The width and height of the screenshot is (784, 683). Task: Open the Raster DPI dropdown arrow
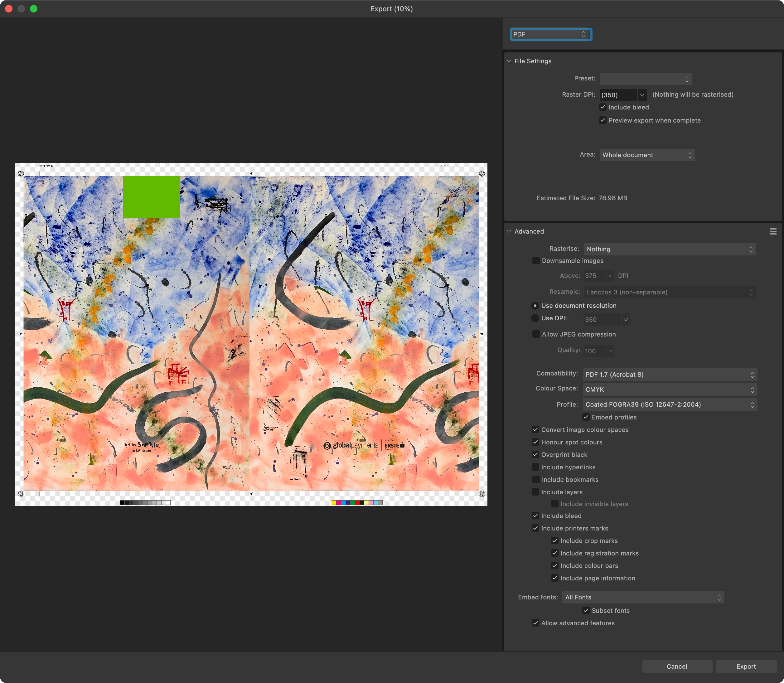click(x=642, y=95)
